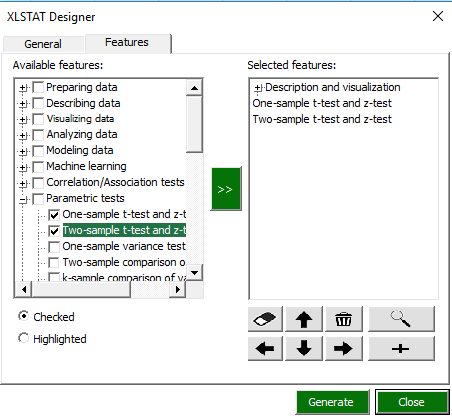
Task: Select One-sample t-test and z-test in Selected features
Action: point(322,103)
